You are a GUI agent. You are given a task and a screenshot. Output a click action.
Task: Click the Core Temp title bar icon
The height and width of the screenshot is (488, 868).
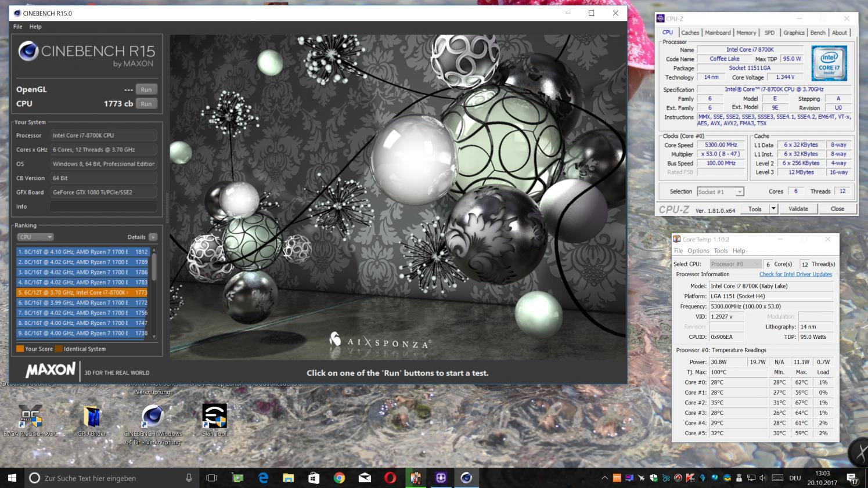(676, 239)
